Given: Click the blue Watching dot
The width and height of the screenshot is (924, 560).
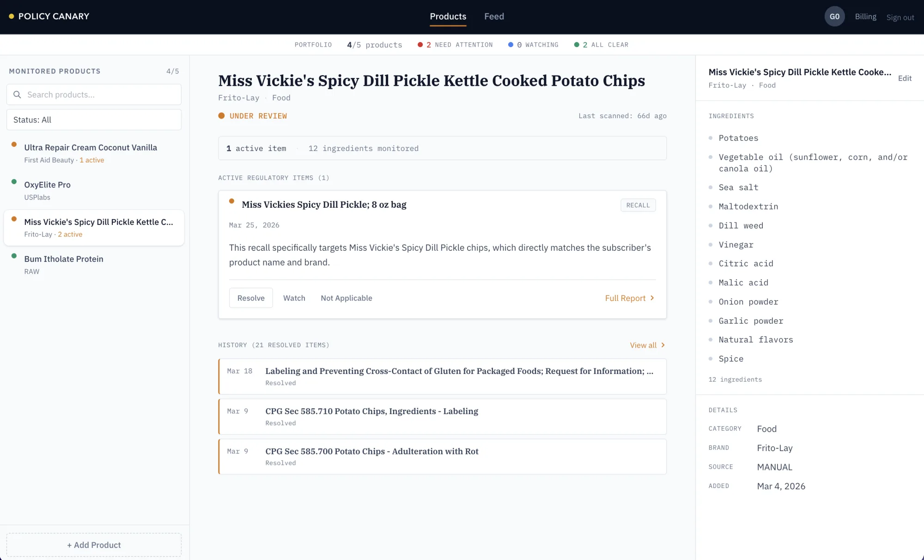Looking at the screenshot, I should (x=511, y=45).
